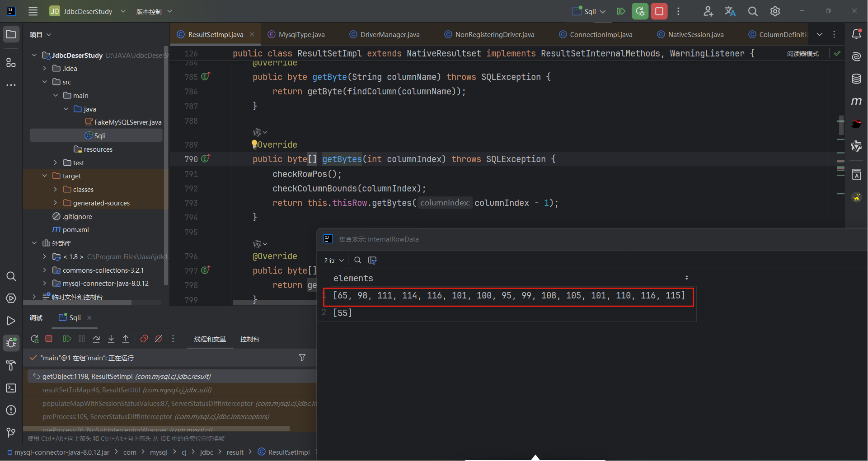Close the ResultSetImpl.java tab
The image size is (868, 461).
click(x=252, y=34)
